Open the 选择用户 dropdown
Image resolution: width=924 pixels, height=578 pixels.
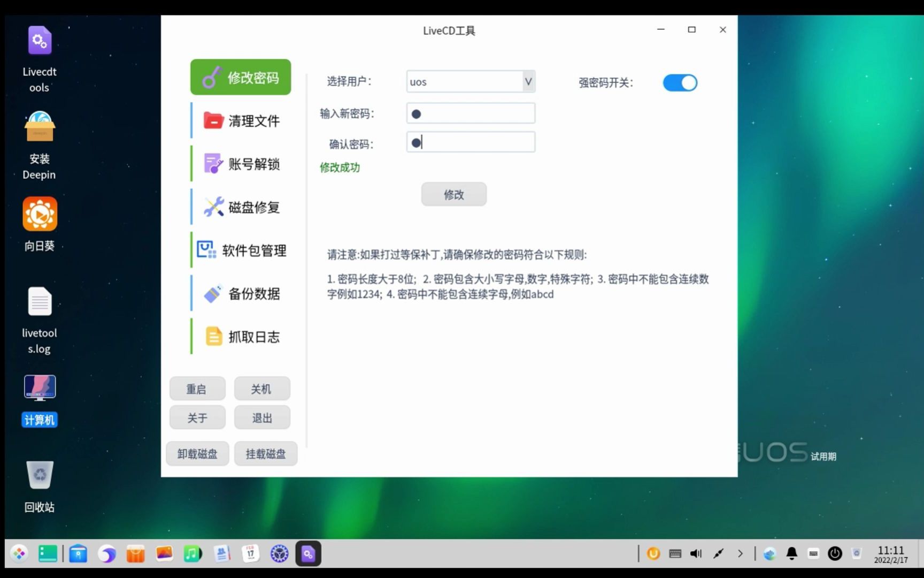coord(527,81)
